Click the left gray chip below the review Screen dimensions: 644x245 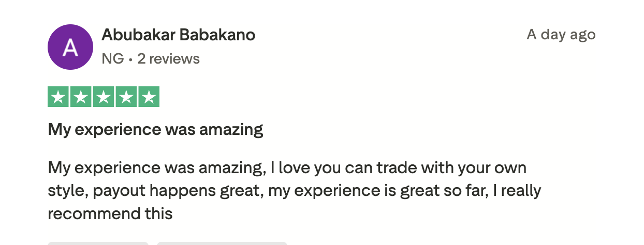pos(98,243)
